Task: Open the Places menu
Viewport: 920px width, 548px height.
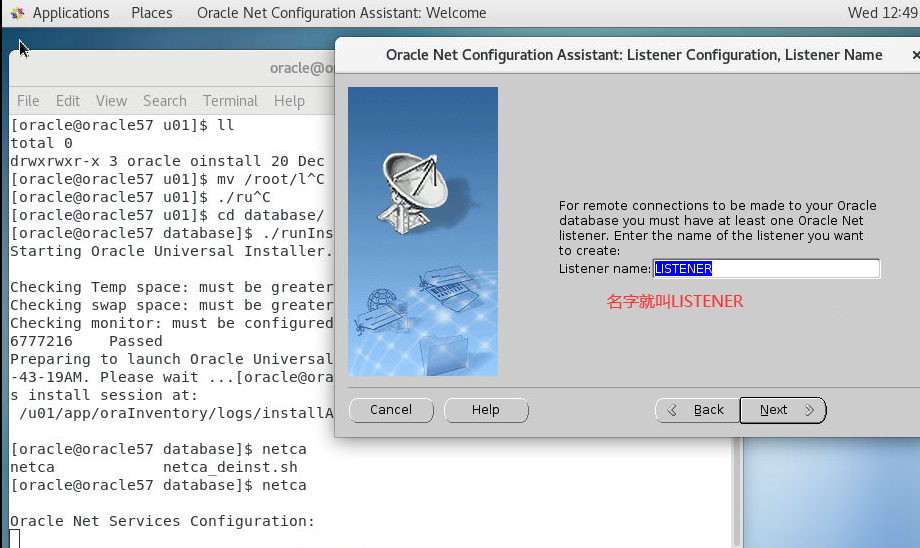Action: [151, 13]
